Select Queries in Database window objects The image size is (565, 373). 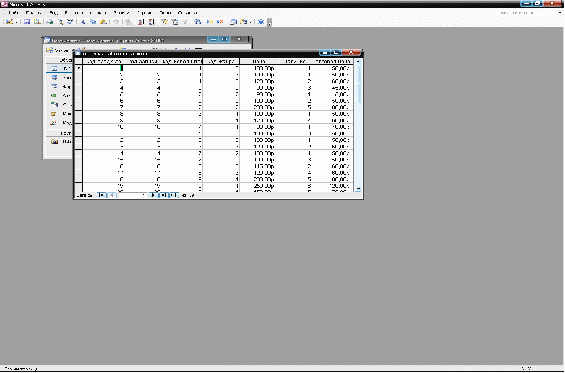click(x=59, y=77)
